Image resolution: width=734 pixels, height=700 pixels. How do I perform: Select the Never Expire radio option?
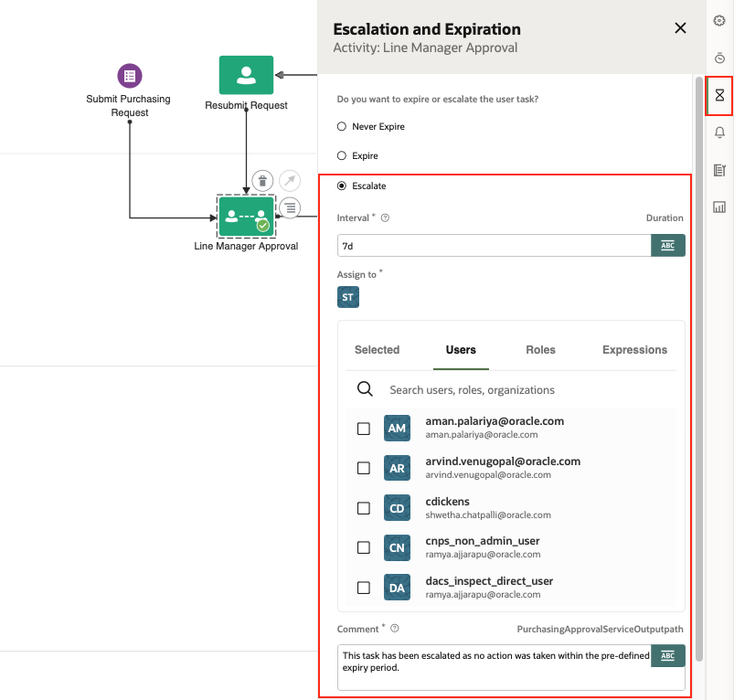point(342,126)
